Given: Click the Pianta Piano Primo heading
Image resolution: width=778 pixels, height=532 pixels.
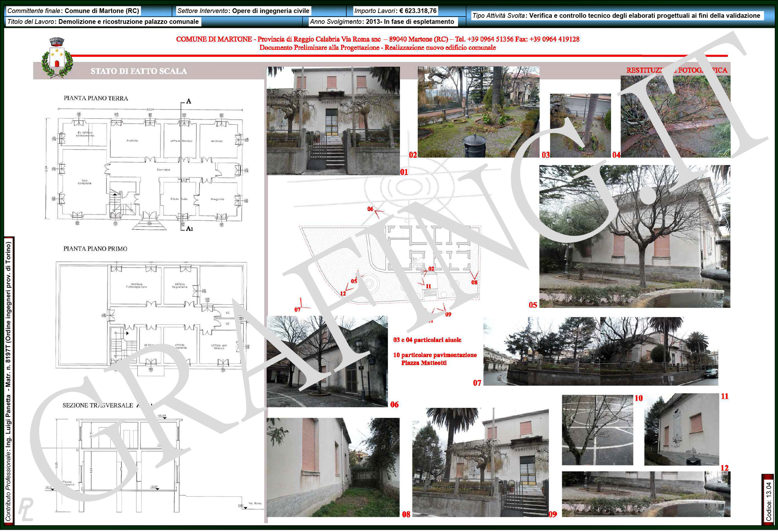Looking at the screenshot, I should click(95, 249).
